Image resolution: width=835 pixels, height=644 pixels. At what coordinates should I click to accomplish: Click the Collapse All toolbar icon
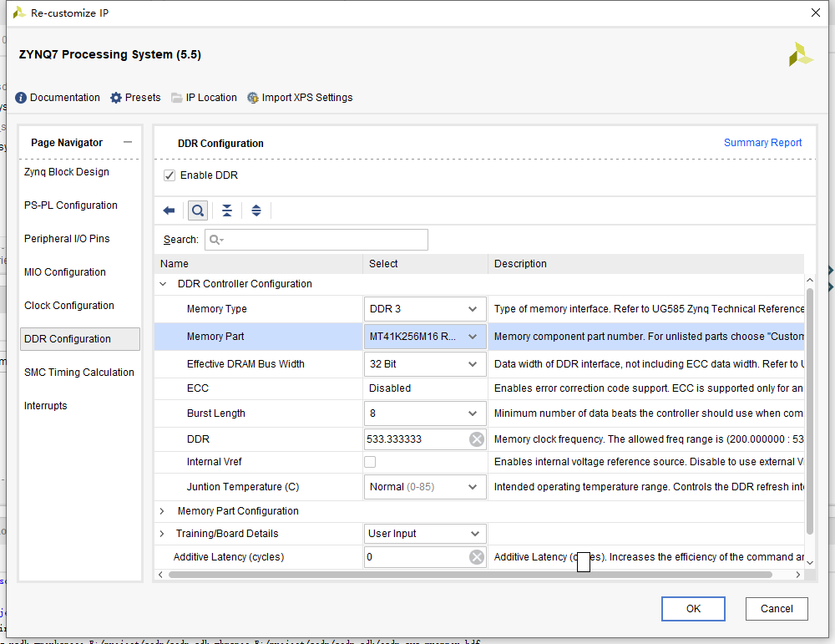pos(227,210)
